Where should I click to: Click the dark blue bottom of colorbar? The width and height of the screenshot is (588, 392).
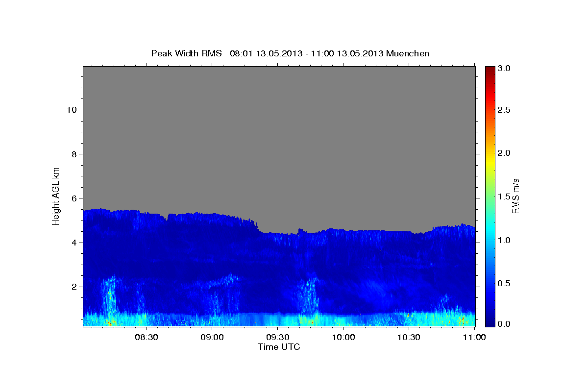point(490,322)
